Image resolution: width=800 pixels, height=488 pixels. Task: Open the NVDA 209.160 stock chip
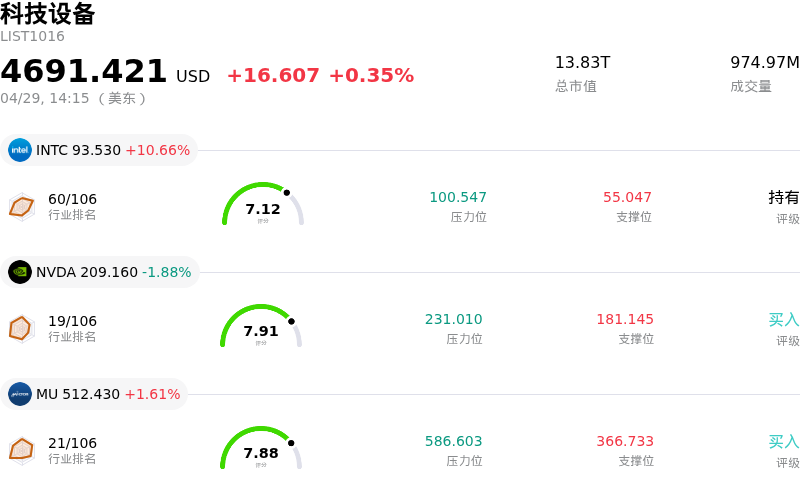[x=100, y=272]
